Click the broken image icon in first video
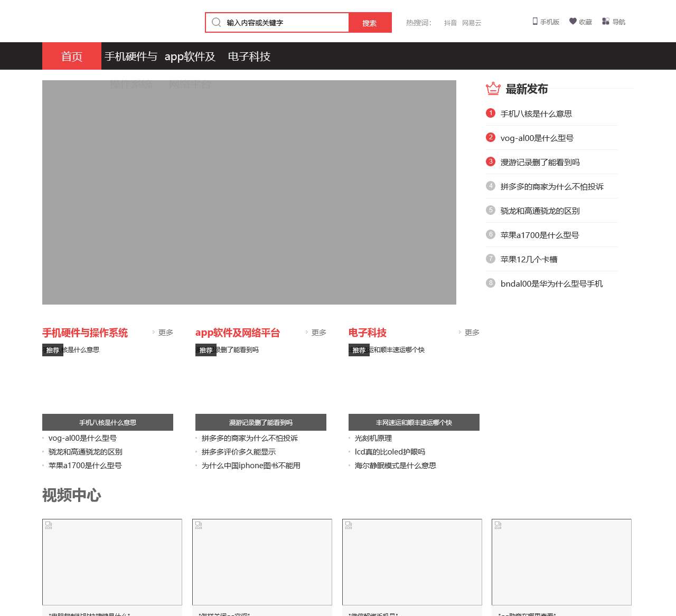 point(49,525)
